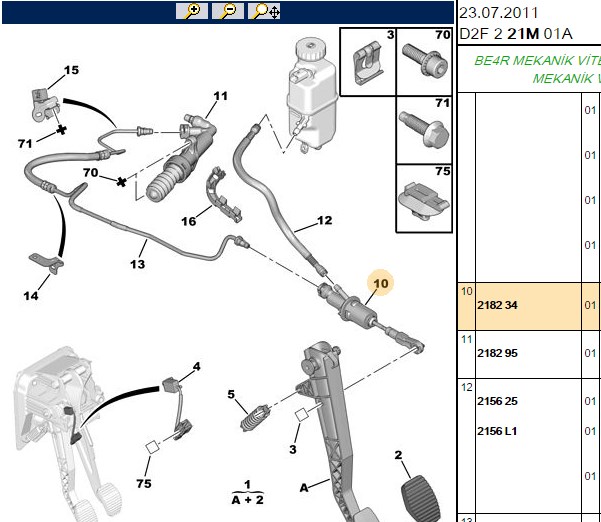Click part number 2156 L1
Viewport: 601px width, 522px height.
coord(497,431)
